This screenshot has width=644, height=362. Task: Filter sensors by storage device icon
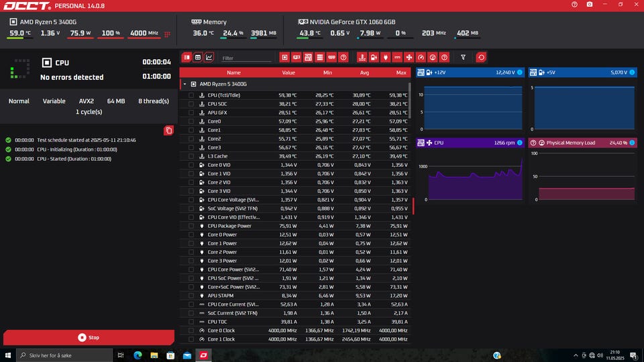[x=319, y=58]
